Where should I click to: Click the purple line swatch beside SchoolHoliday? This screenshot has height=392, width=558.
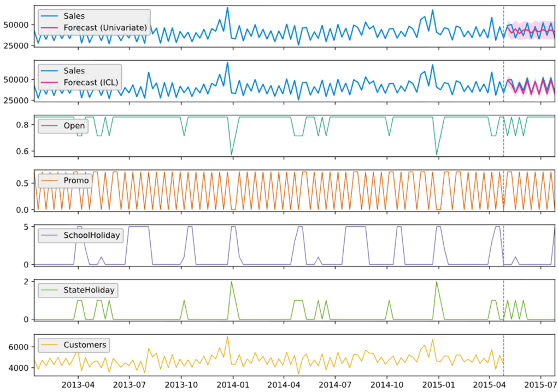tap(50, 235)
